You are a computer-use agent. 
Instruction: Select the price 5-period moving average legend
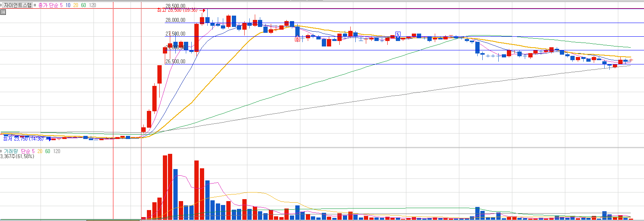tap(61, 5)
